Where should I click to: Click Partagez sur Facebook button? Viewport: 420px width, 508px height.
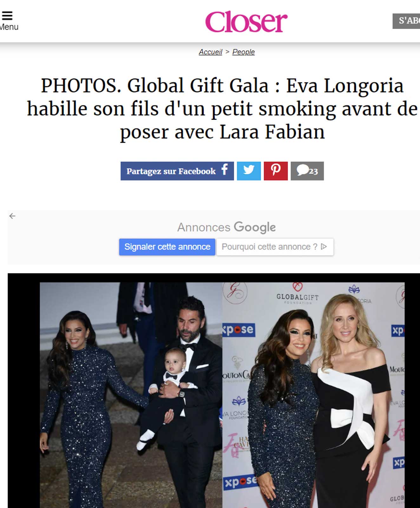click(177, 171)
